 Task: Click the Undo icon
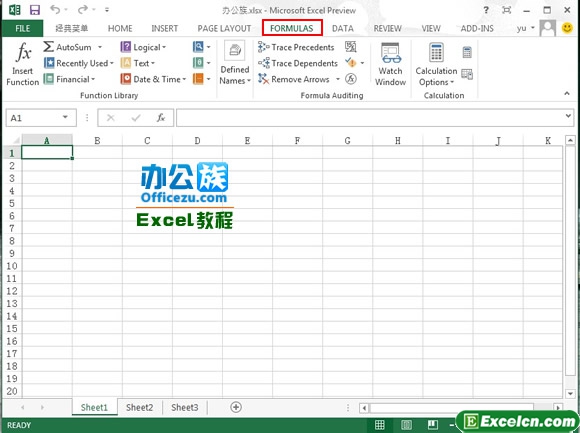coord(55,9)
